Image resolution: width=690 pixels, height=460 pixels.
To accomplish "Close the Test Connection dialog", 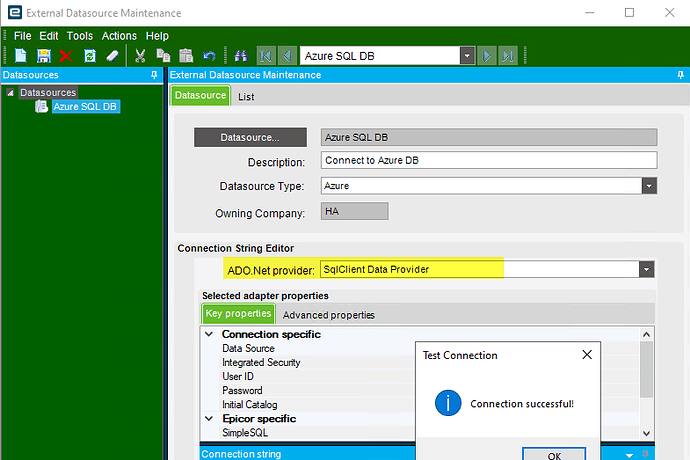I will click(x=587, y=355).
